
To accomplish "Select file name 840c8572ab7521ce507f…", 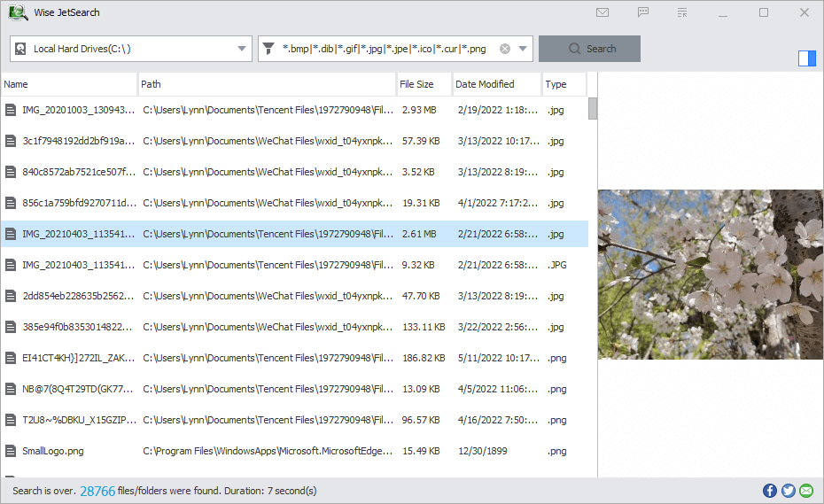I will [x=78, y=172].
